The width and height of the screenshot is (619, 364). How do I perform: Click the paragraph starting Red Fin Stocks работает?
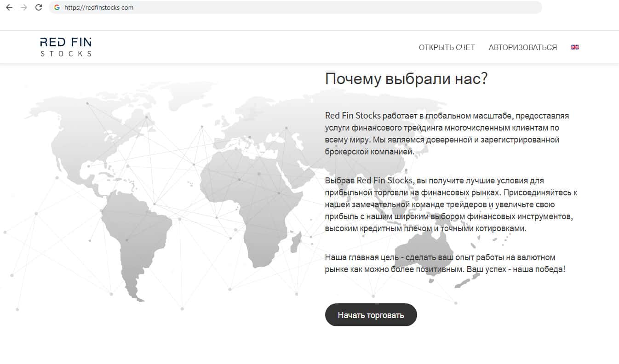coord(447,133)
